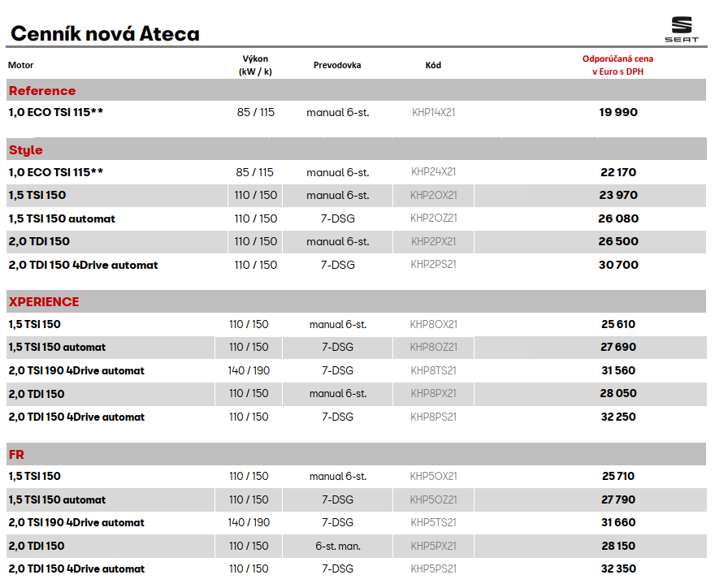Click the 'Výkon (kW / k)' column header
The height and width of the screenshot is (588, 715).
tap(255, 65)
